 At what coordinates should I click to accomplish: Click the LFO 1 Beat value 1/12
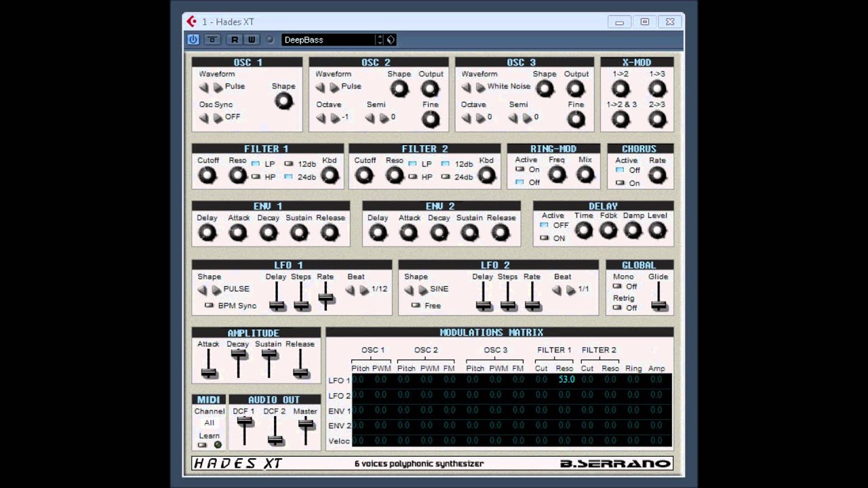[x=380, y=289]
